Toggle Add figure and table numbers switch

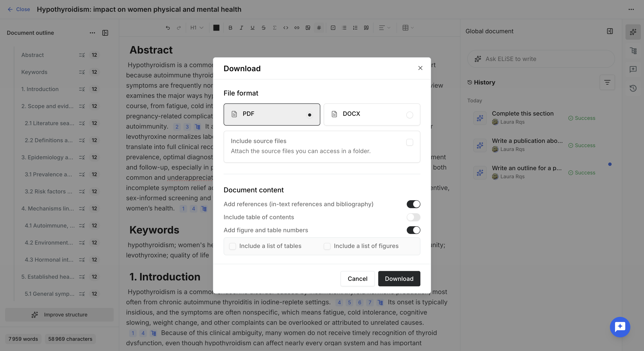[x=413, y=230]
